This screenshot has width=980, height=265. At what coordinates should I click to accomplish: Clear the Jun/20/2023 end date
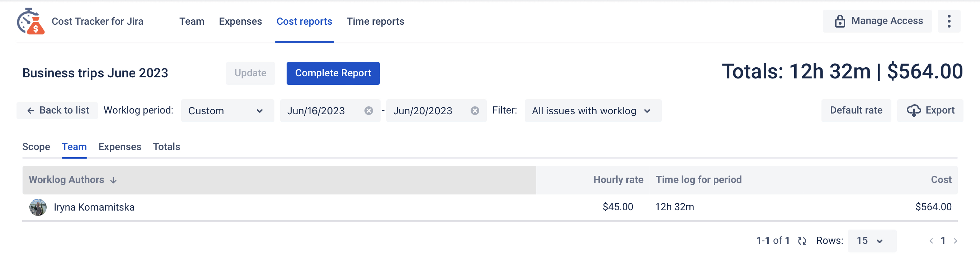[475, 111]
